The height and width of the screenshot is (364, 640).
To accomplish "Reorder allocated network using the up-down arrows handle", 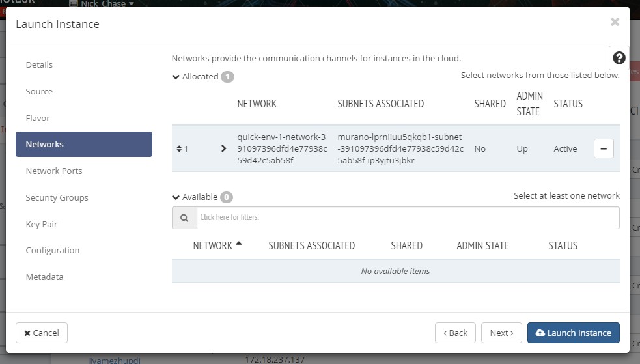I will 179,149.
